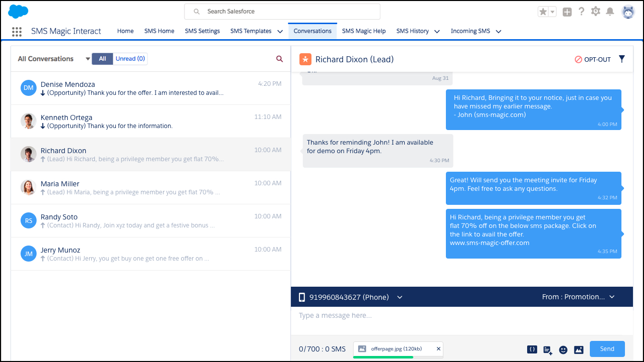Click the attach image icon
644x362 pixels.
pyautogui.click(x=578, y=350)
